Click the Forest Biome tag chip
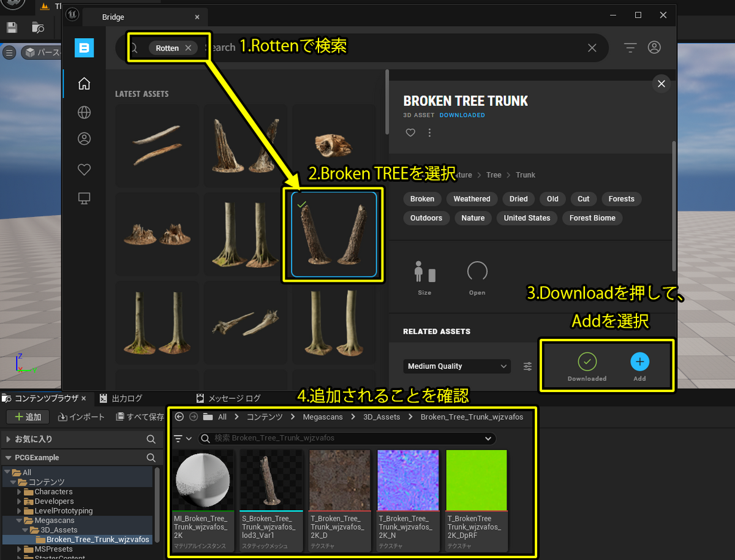Viewport: 735px width, 560px height. tap(592, 218)
